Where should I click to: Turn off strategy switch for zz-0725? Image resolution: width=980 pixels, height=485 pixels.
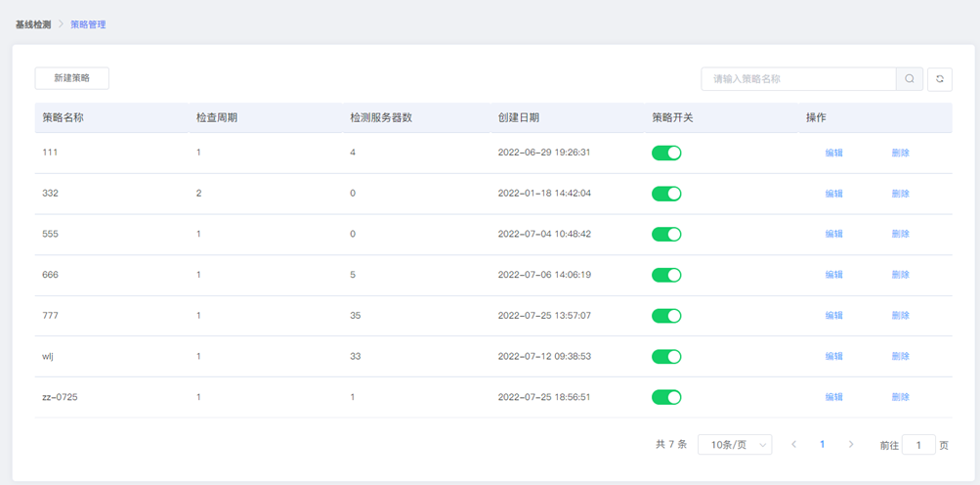[666, 397]
